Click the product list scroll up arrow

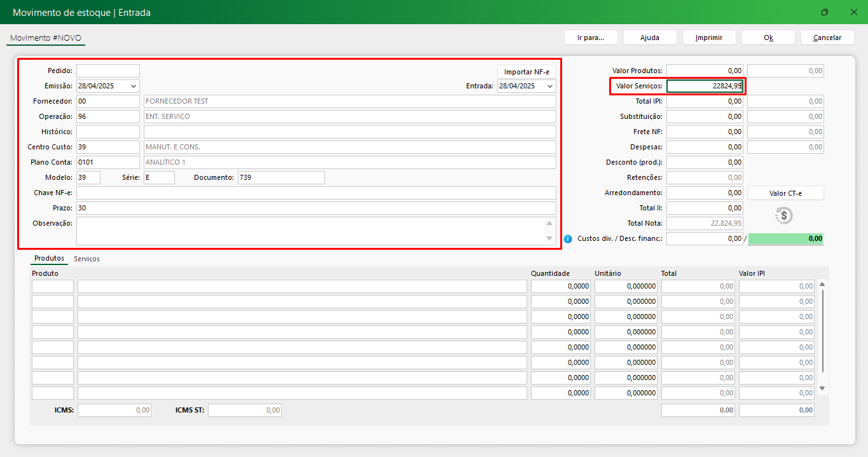click(x=822, y=285)
